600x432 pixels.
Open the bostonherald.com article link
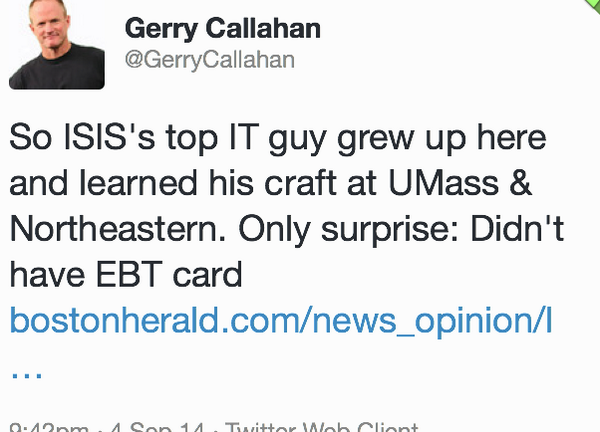coord(281,321)
